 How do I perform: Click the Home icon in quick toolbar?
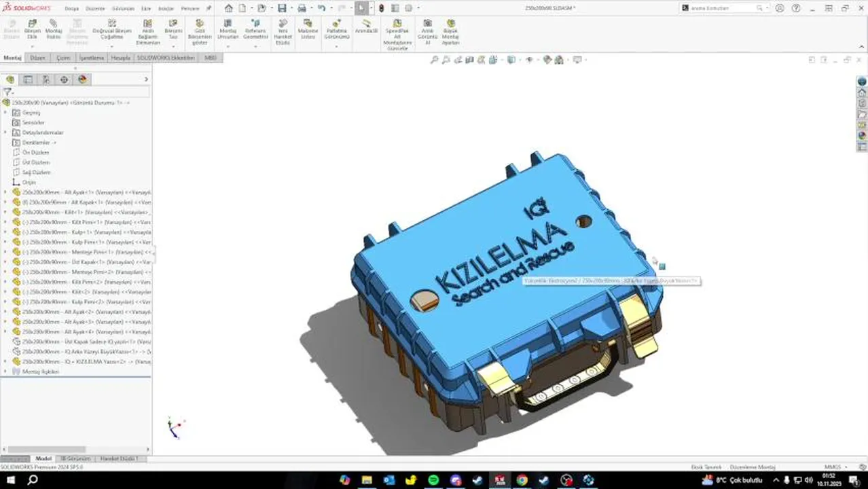pyautogui.click(x=229, y=8)
